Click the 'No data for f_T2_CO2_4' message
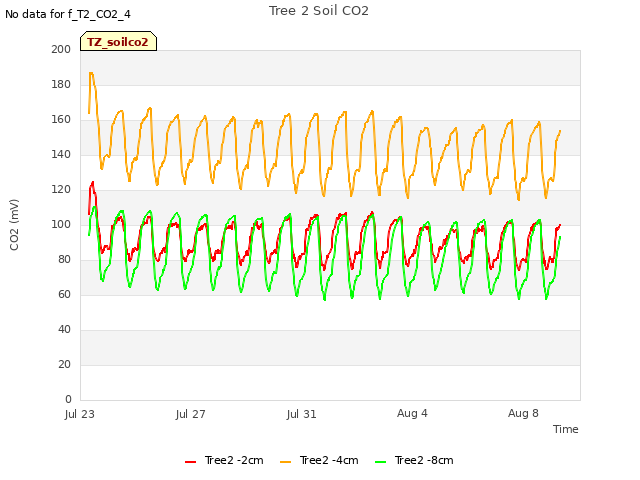The height and width of the screenshot is (480, 640). pyautogui.click(x=68, y=14)
